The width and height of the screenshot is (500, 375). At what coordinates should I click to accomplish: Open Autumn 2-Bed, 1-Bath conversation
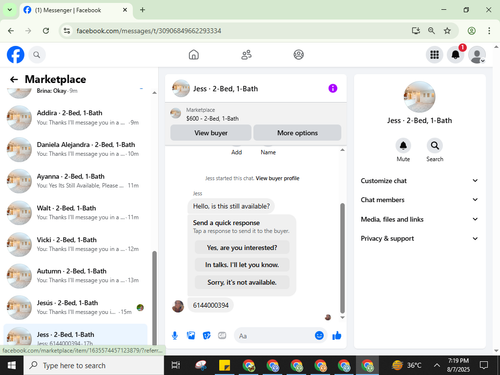(76, 276)
